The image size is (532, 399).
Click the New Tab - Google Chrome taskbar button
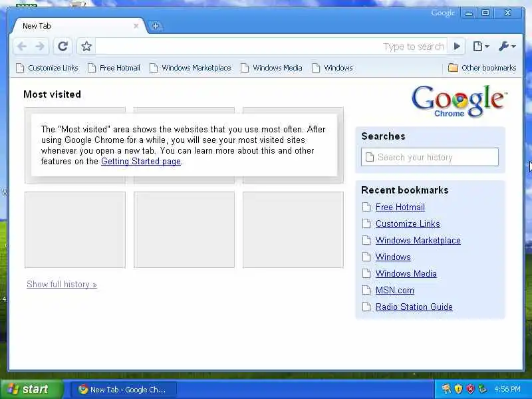click(x=124, y=390)
